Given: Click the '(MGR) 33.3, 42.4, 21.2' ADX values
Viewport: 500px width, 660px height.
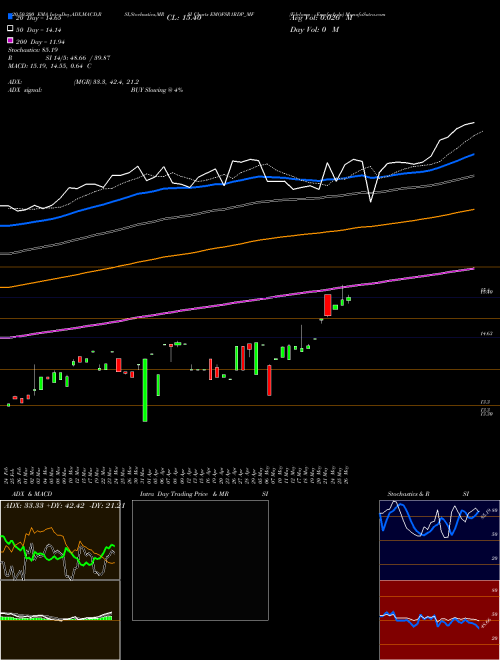Looking at the screenshot, I should coord(106,82).
